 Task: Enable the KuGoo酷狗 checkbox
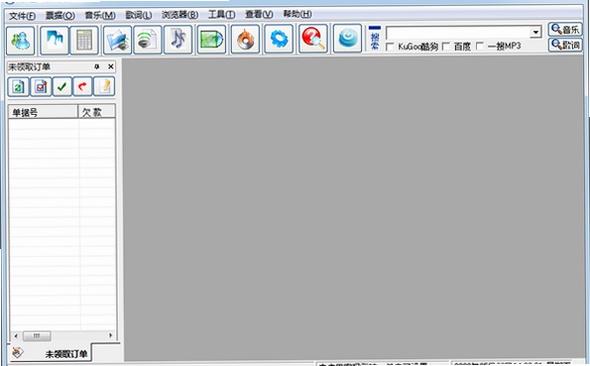[390, 47]
